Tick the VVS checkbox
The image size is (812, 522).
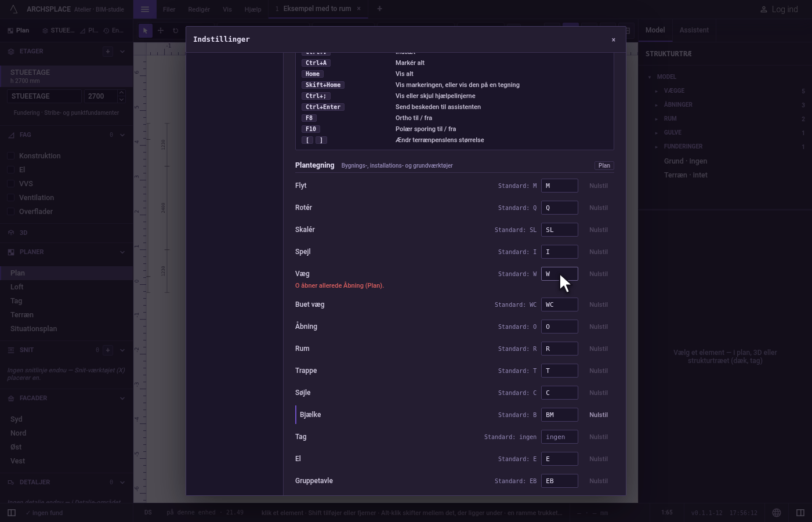pos(11,184)
